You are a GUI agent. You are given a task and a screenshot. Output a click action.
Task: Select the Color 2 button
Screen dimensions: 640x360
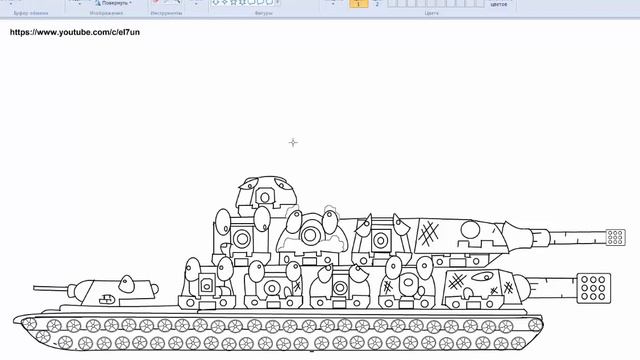(377, 3)
